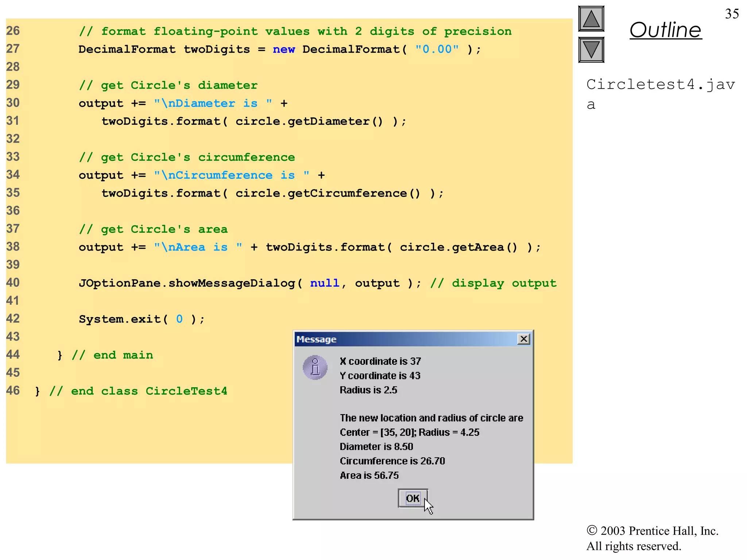Click the down arrow navigation button
The height and width of the screenshot is (560, 747).
tap(591, 50)
